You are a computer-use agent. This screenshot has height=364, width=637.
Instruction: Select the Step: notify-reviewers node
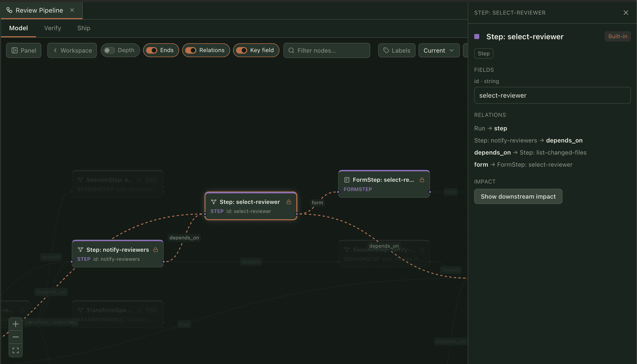[x=118, y=254]
